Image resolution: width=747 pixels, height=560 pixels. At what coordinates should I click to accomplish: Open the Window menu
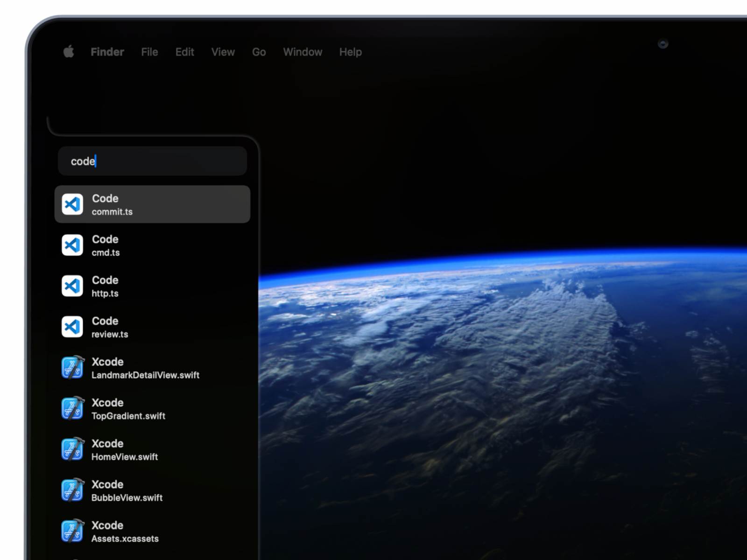[x=303, y=52]
